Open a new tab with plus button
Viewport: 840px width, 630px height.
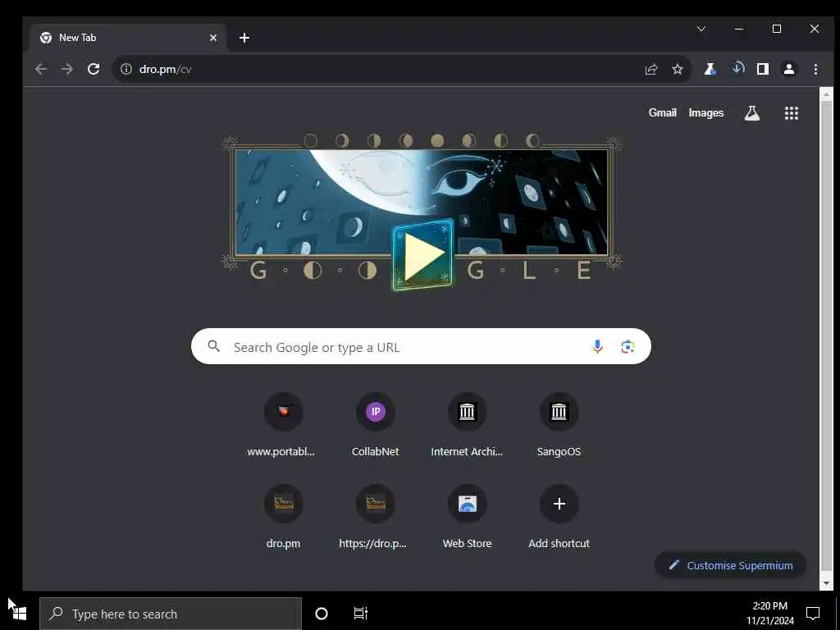[244, 38]
